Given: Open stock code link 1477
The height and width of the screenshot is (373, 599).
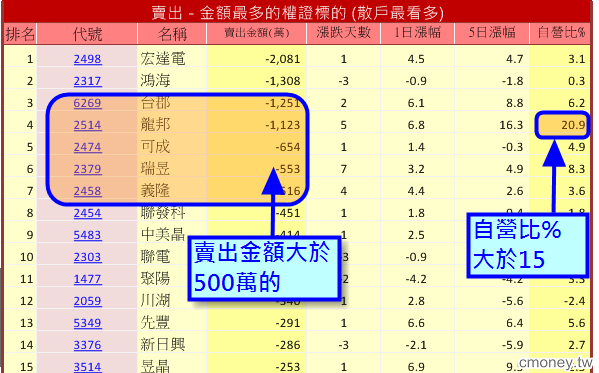Looking at the screenshot, I should pos(87,279).
